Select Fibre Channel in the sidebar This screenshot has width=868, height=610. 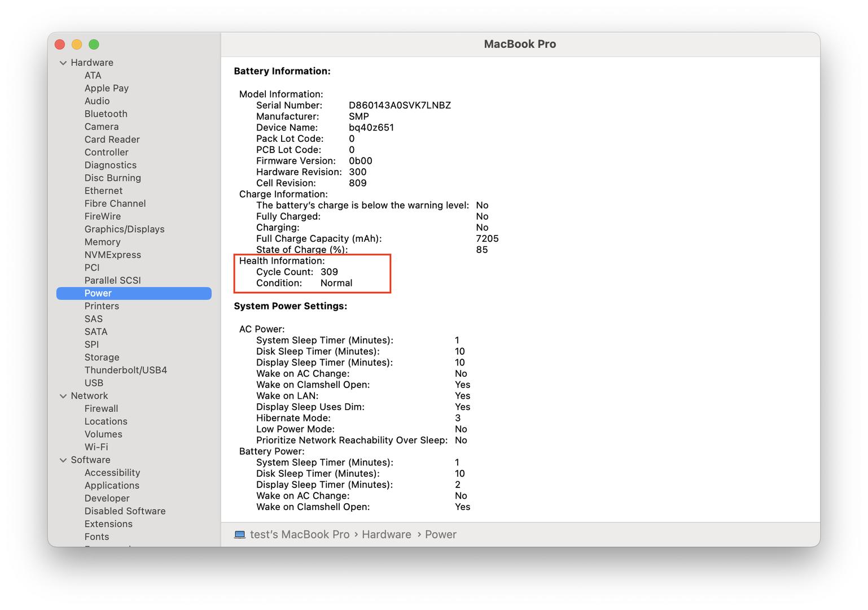pyautogui.click(x=115, y=203)
